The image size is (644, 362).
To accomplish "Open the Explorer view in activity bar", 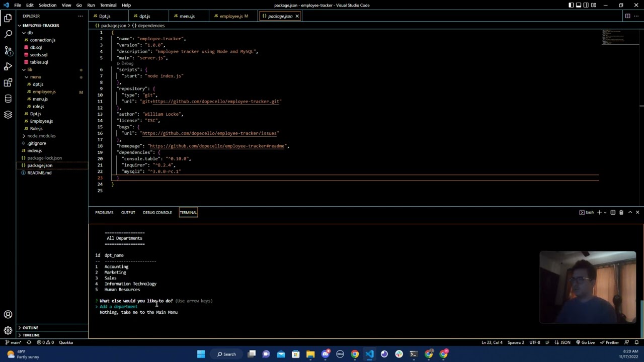I will pos(8,19).
